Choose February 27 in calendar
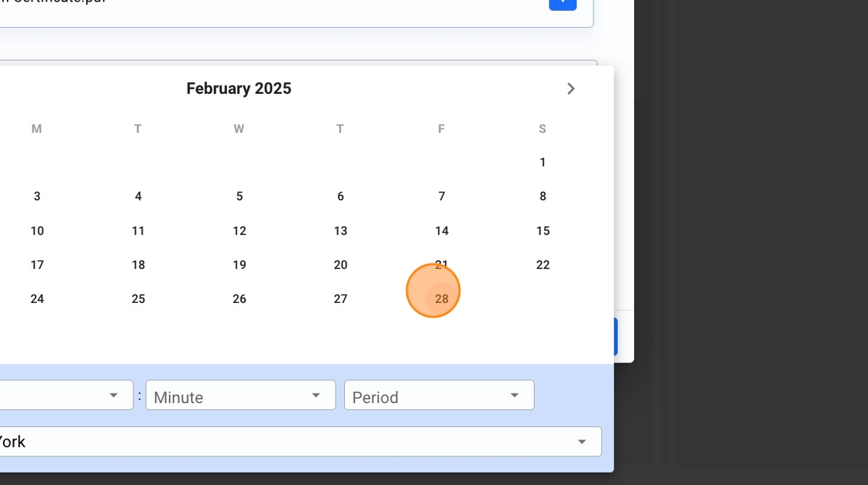This screenshot has height=485, width=868. tap(340, 299)
